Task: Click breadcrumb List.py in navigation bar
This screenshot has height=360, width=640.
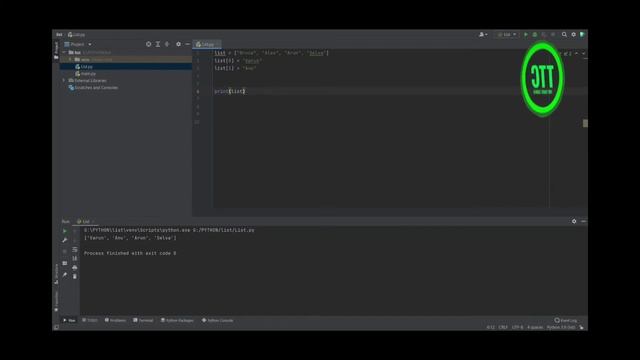Action: [x=77, y=35]
